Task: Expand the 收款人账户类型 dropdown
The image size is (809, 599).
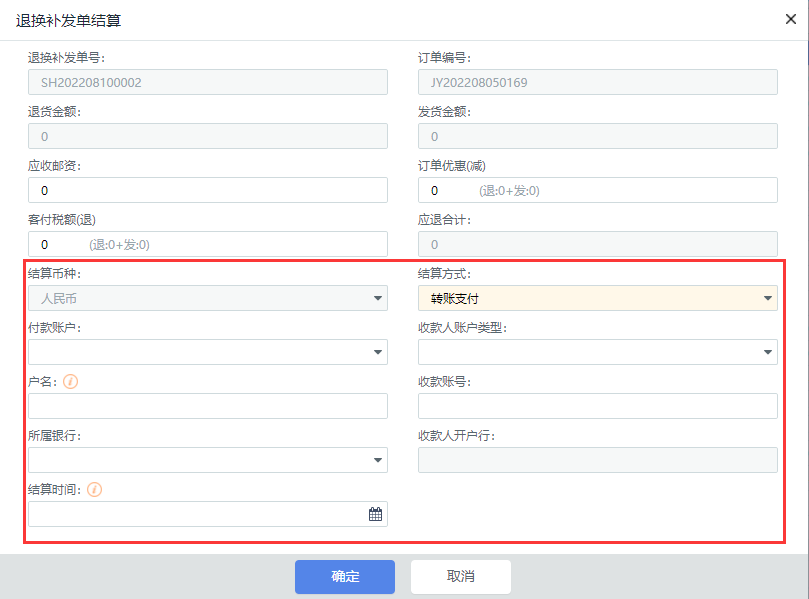Action: click(x=767, y=352)
